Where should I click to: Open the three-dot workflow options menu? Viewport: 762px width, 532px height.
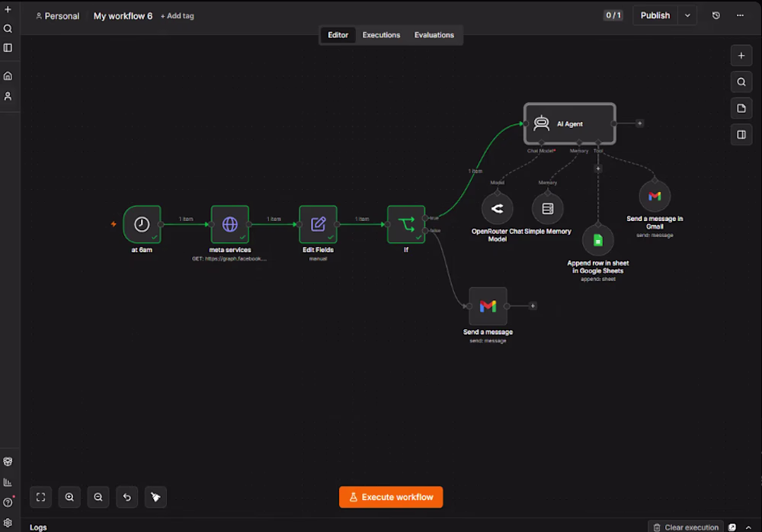tap(740, 15)
